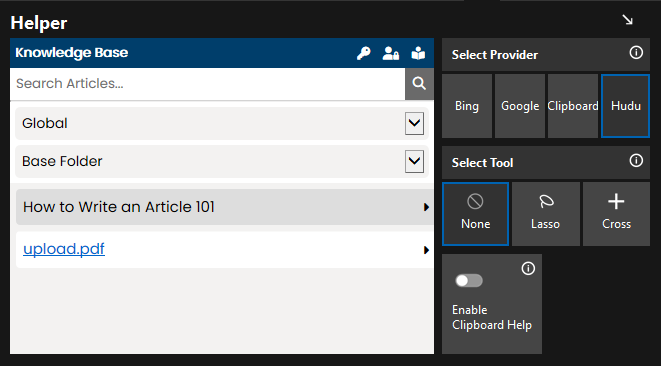Image resolution: width=661 pixels, height=366 pixels.
Task: Show info for Enable Clipboard Help
Action: click(x=528, y=268)
